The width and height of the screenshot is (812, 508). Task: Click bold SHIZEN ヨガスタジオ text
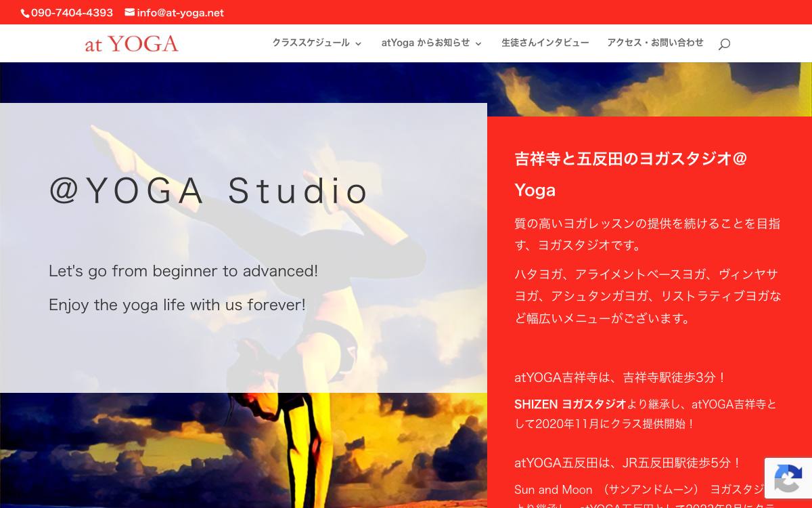(x=570, y=404)
